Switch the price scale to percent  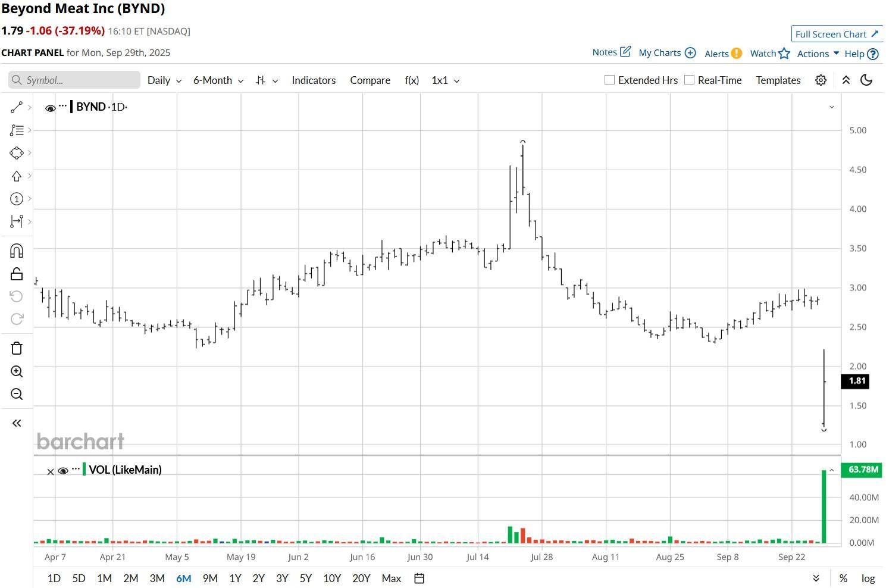tap(843, 578)
